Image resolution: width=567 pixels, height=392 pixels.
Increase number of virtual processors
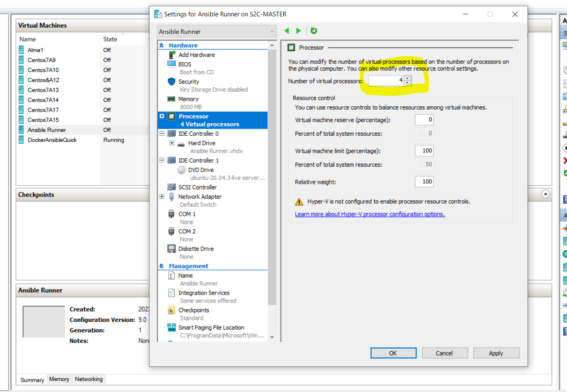coord(407,78)
